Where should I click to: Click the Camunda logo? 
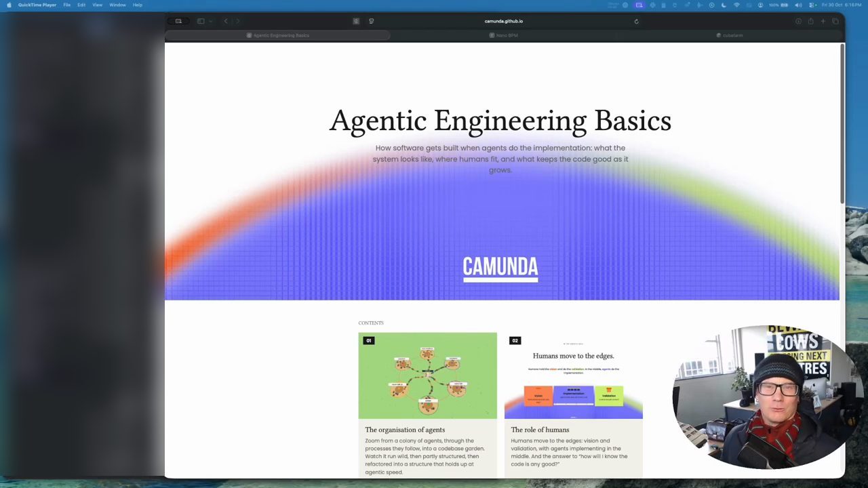click(x=500, y=268)
